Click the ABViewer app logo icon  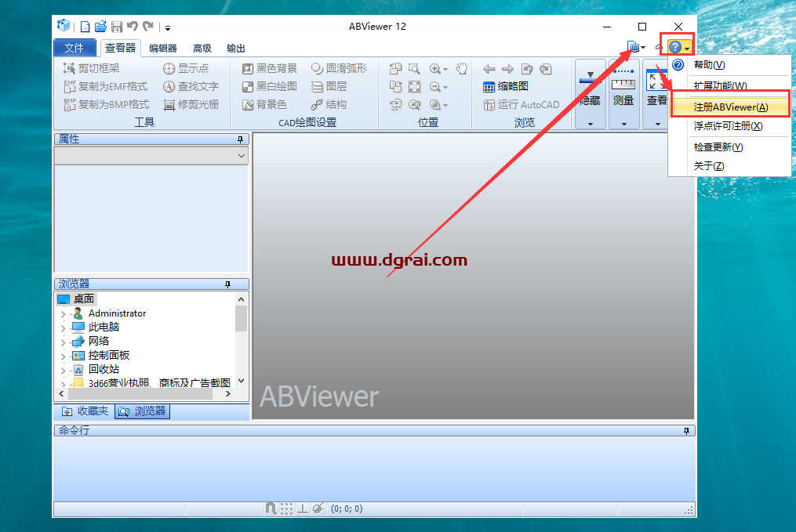(64, 25)
